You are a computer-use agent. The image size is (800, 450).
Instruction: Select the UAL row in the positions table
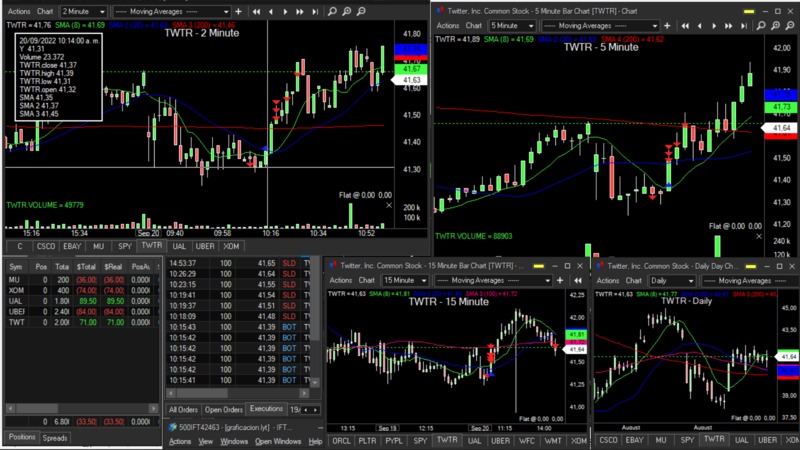(x=16, y=301)
